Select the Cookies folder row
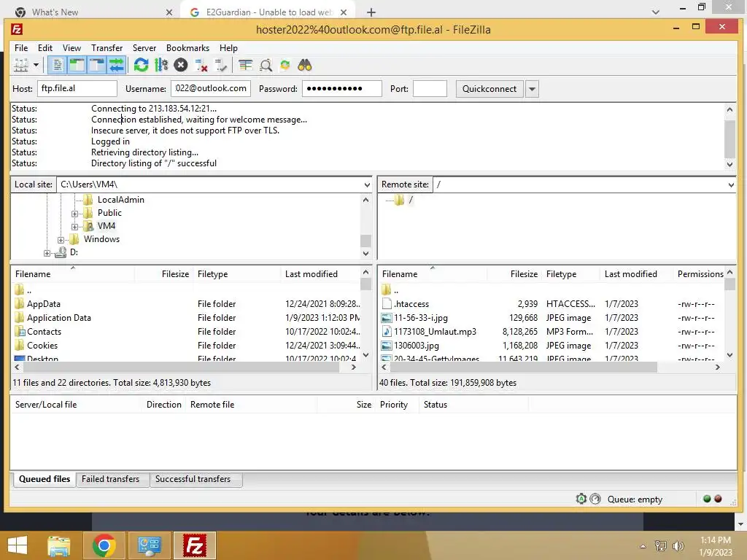The height and width of the screenshot is (560, 747). (186, 345)
